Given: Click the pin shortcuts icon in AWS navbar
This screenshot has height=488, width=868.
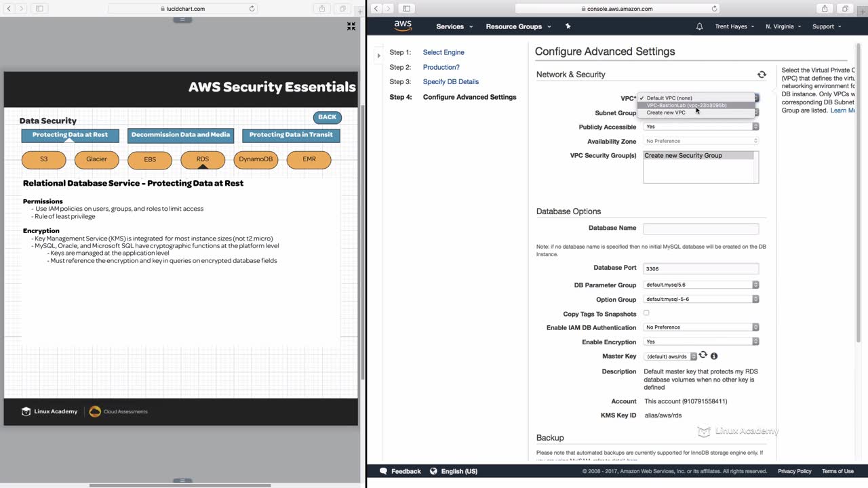Looking at the screenshot, I should tap(568, 26).
